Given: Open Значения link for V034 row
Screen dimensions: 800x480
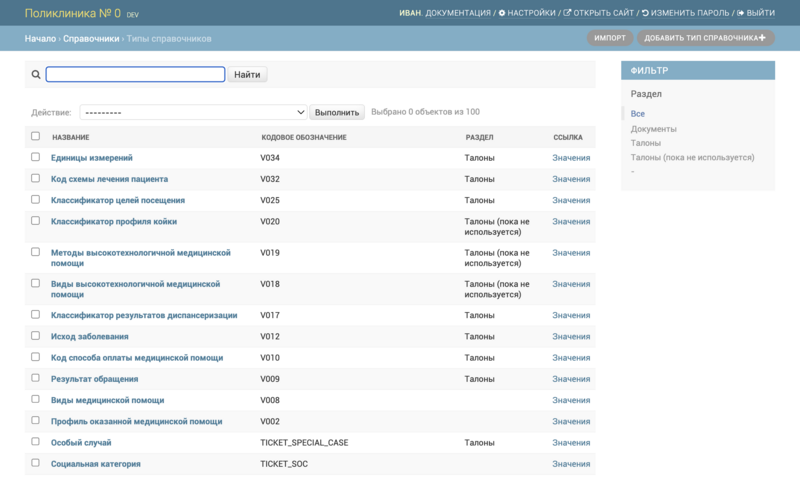Looking at the screenshot, I should coord(571,158).
